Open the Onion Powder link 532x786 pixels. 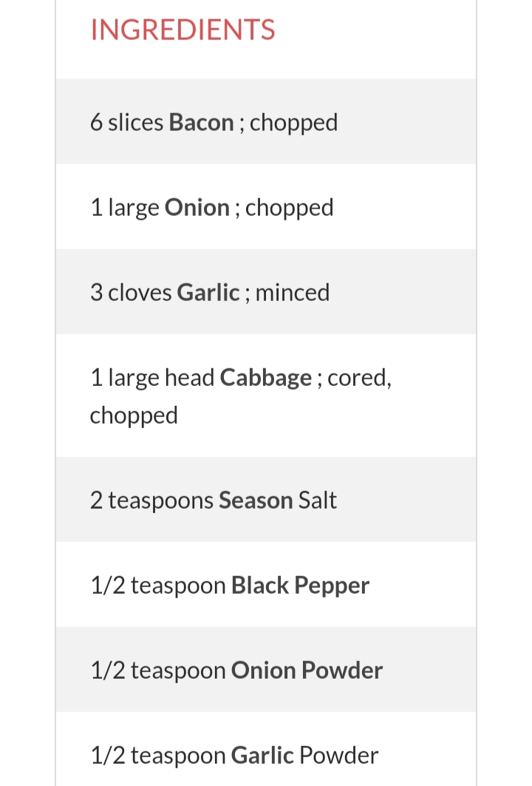coord(307,670)
